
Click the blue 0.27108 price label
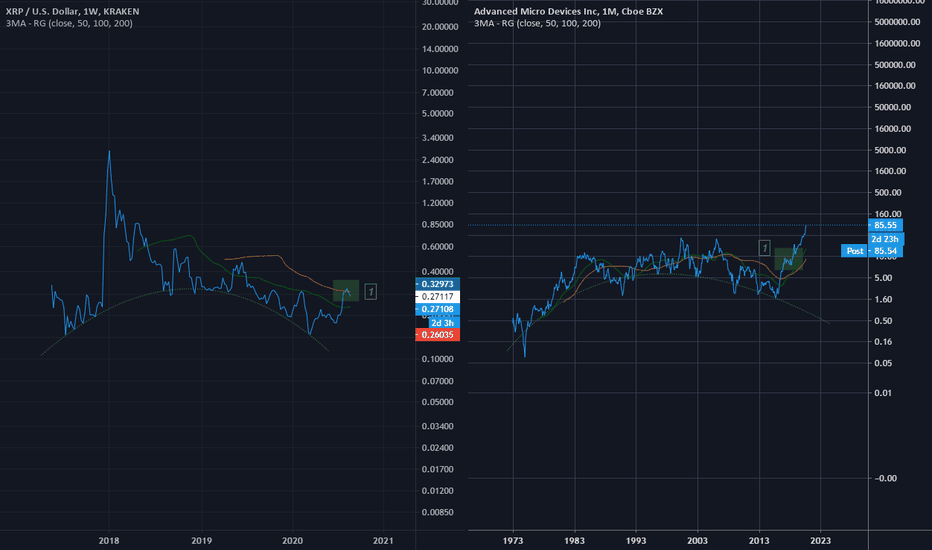click(437, 309)
